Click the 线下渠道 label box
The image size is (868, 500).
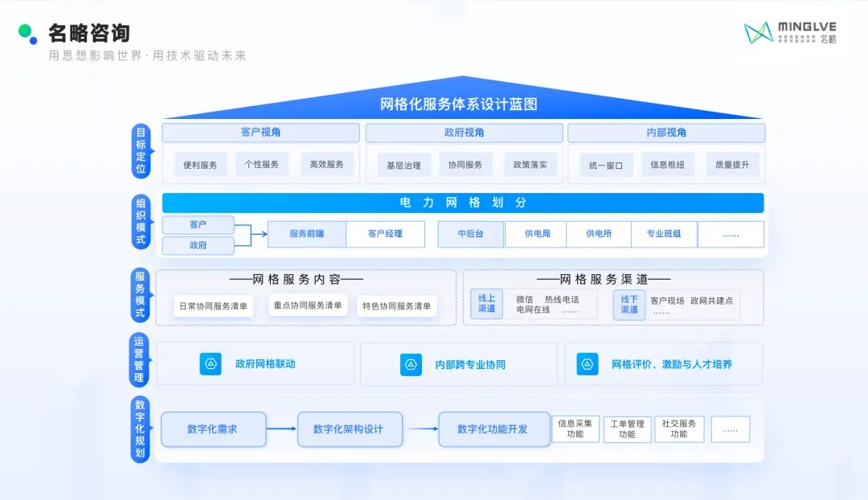pyautogui.click(x=629, y=305)
